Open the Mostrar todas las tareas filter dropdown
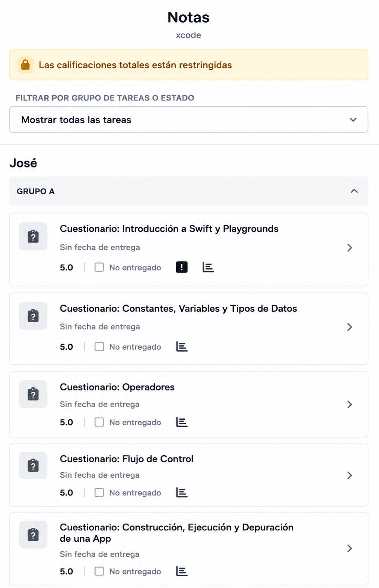This screenshot has height=588, width=379. pos(189,120)
